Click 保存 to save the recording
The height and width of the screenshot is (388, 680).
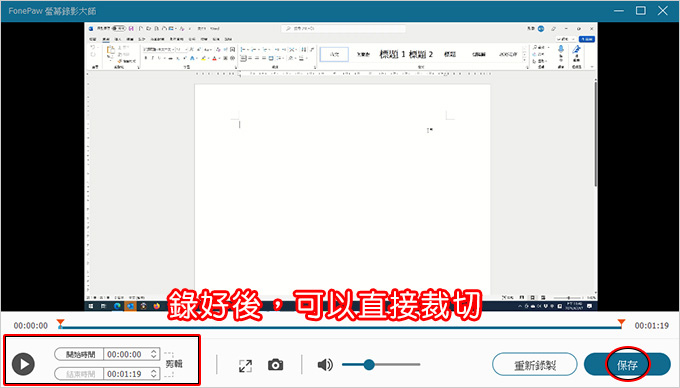pyautogui.click(x=627, y=365)
